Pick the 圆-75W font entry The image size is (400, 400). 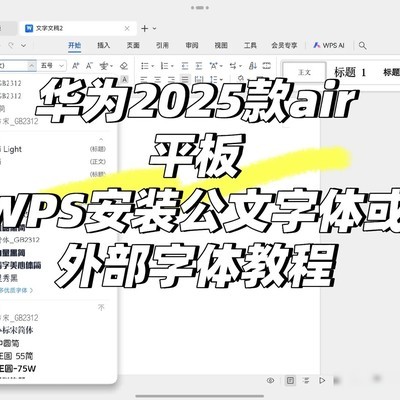coord(18,369)
